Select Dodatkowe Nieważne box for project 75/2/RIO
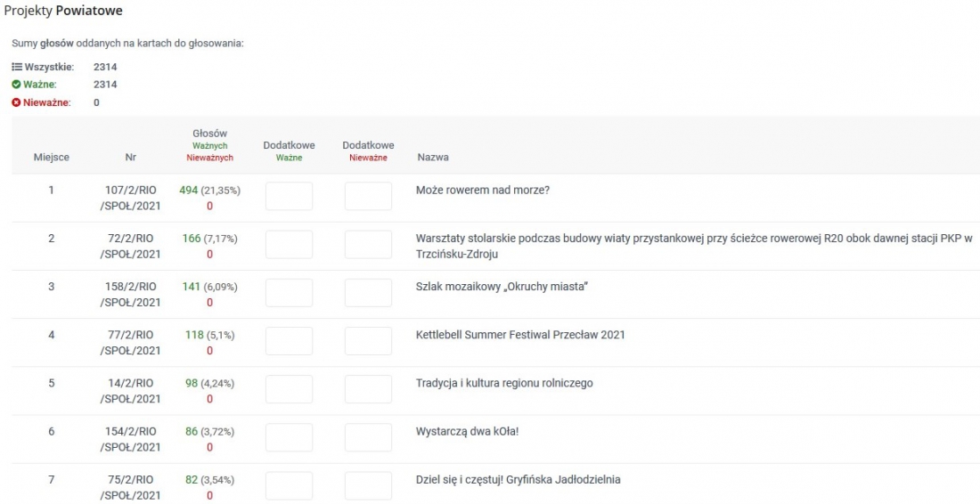This screenshot has height=504, width=980. [368, 485]
